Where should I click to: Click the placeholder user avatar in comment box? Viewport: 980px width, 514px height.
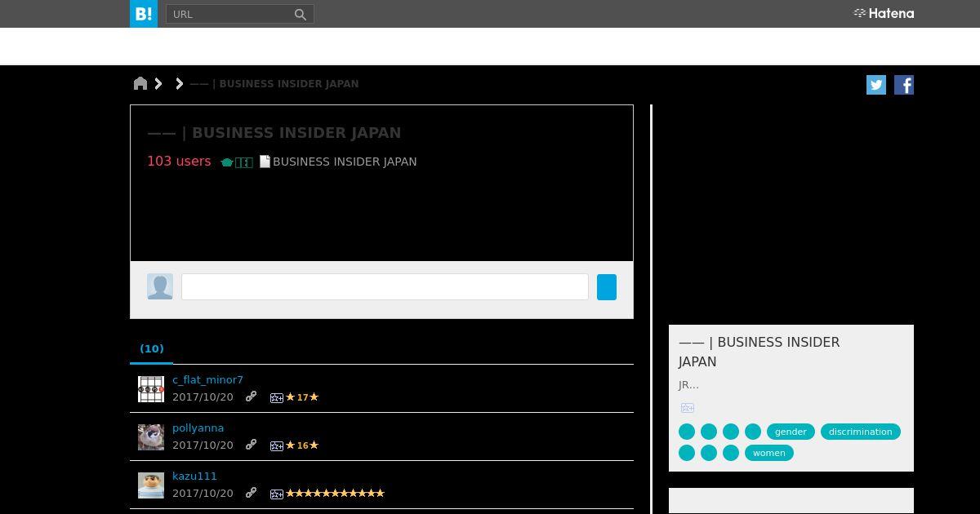tap(160, 286)
